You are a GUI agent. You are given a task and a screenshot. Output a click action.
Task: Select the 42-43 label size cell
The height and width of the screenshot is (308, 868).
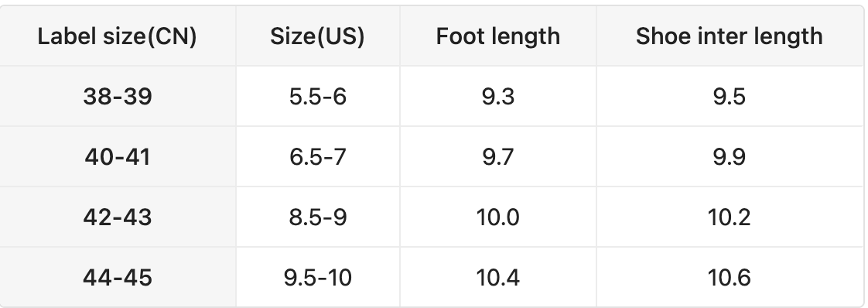coord(118,217)
